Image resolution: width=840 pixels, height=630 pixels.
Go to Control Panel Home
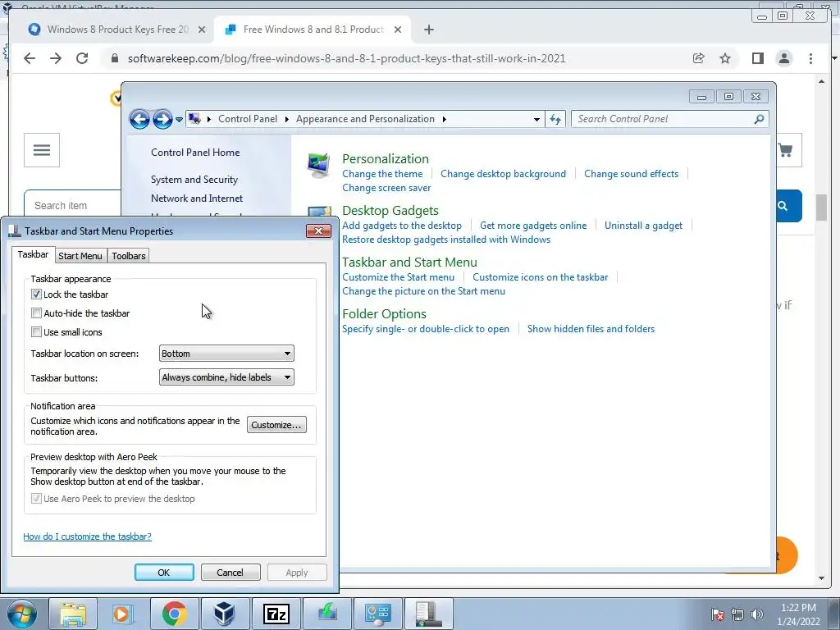point(195,153)
